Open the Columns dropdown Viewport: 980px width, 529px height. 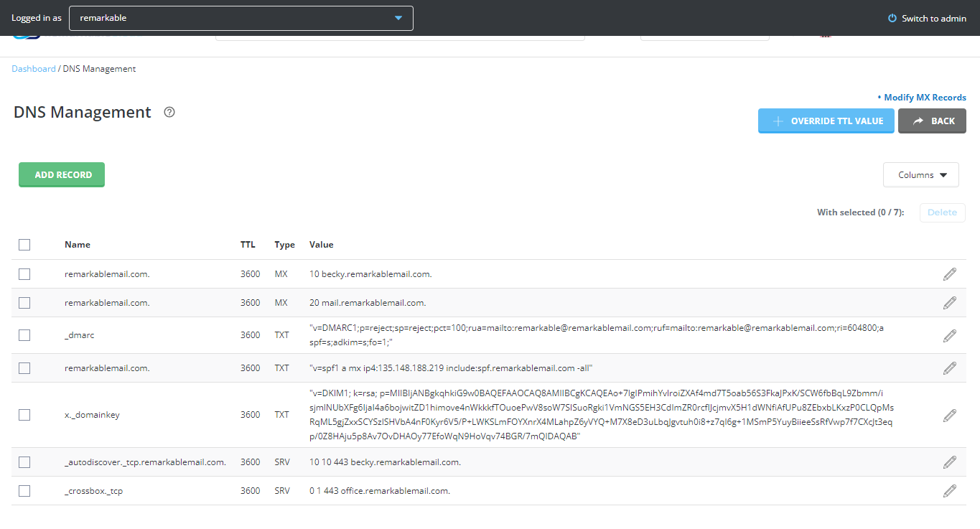(x=920, y=175)
